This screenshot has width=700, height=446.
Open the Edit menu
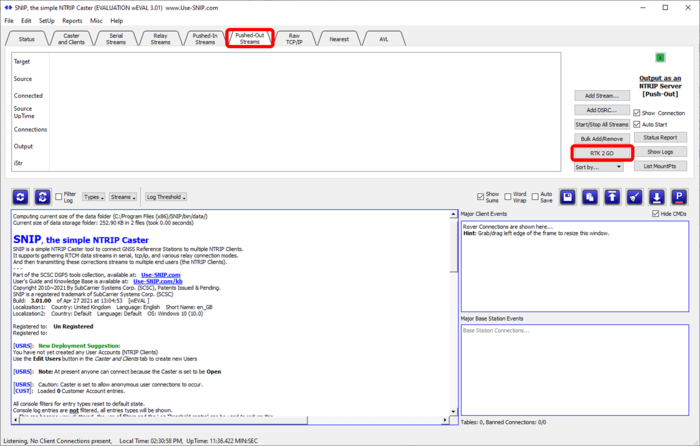[x=26, y=21]
